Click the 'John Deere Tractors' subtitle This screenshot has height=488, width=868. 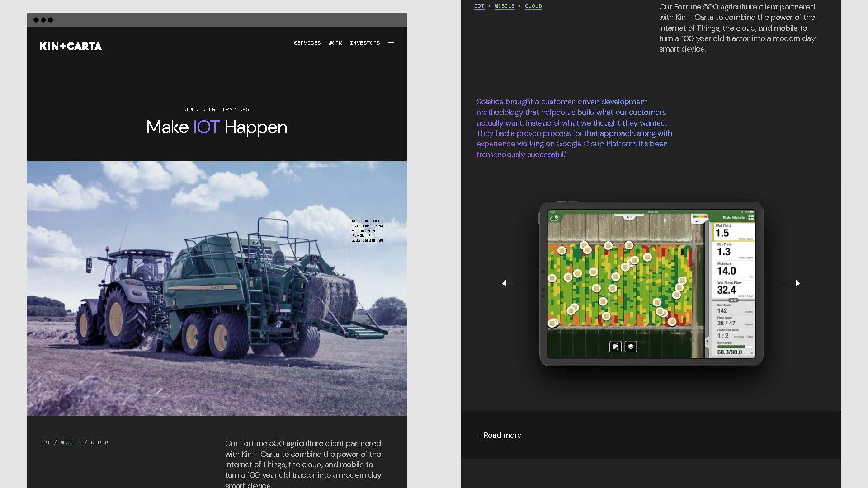(x=217, y=109)
